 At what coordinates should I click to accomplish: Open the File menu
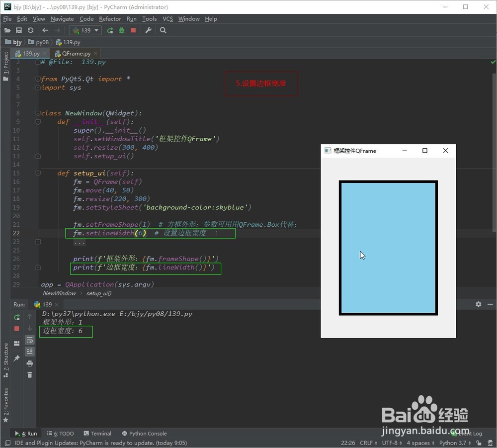pyautogui.click(x=7, y=19)
